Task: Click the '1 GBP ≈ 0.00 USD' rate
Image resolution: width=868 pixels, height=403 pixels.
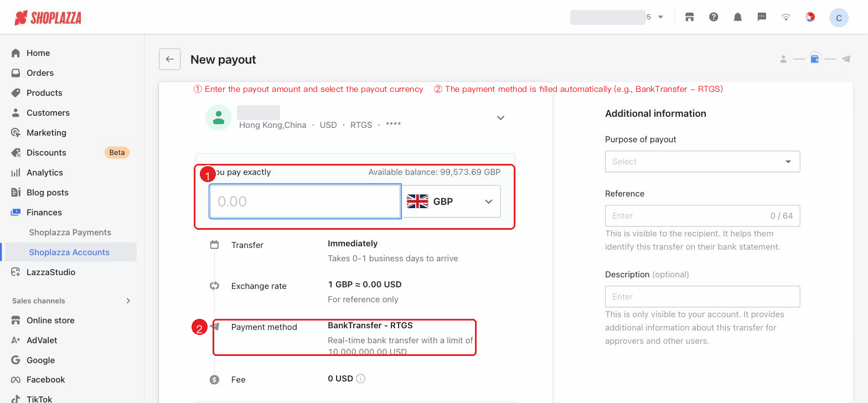Action: [365, 285]
